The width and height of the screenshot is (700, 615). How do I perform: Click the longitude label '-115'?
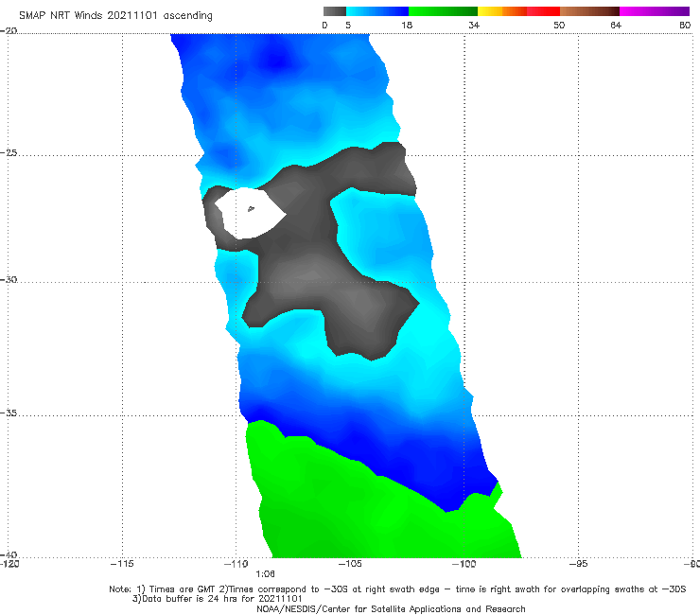(x=122, y=564)
